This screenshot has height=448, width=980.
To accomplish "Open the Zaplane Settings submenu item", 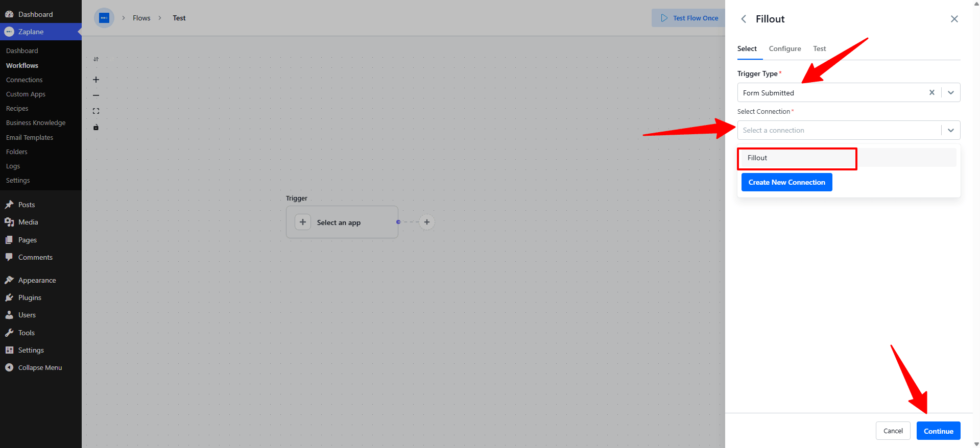I will (18, 180).
